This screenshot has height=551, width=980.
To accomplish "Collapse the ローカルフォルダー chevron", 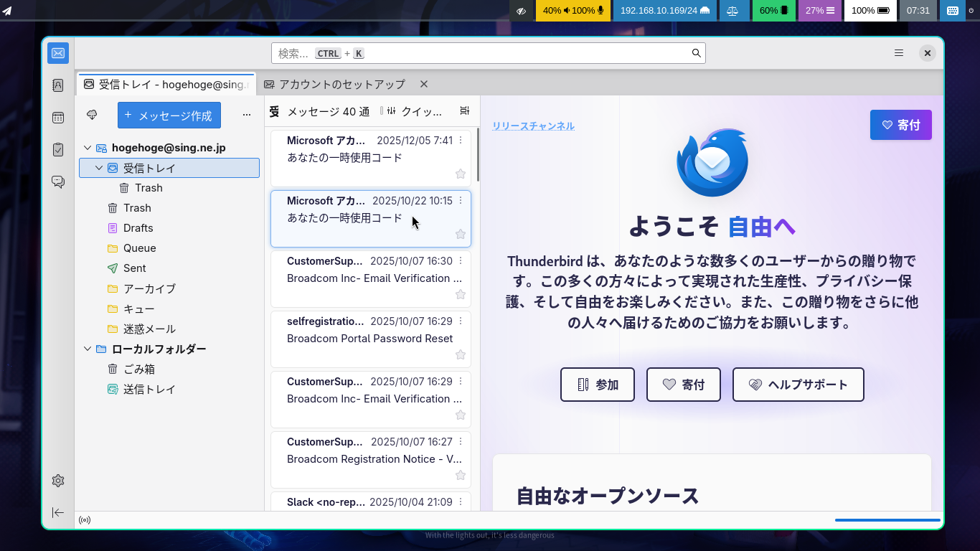I will pos(88,349).
